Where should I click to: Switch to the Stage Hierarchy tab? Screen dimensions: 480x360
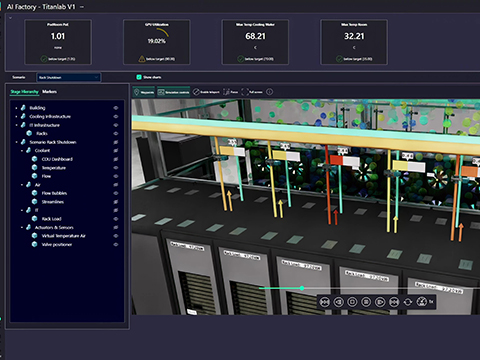[x=24, y=92]
